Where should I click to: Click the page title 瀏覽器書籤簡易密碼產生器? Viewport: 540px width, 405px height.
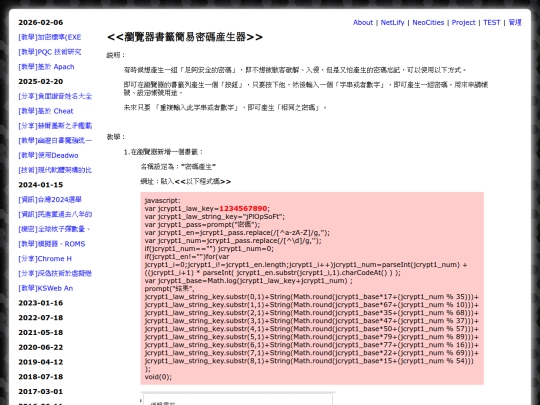185,37
